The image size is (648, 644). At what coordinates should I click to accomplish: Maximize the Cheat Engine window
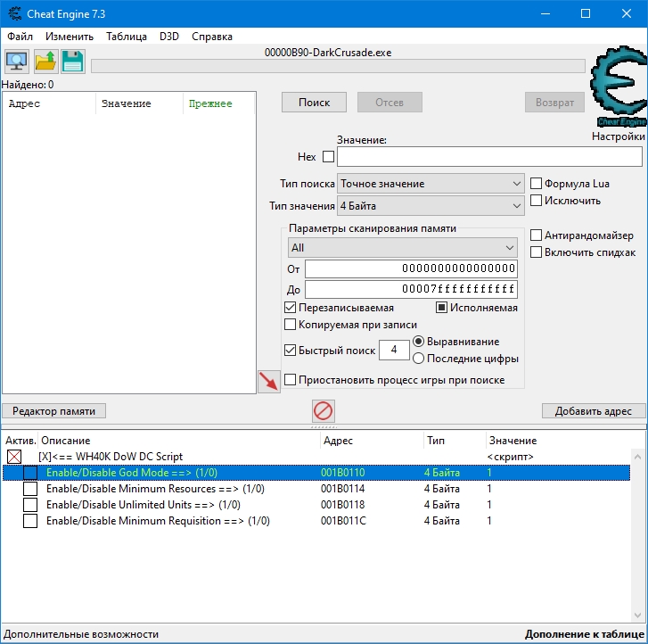586,13
